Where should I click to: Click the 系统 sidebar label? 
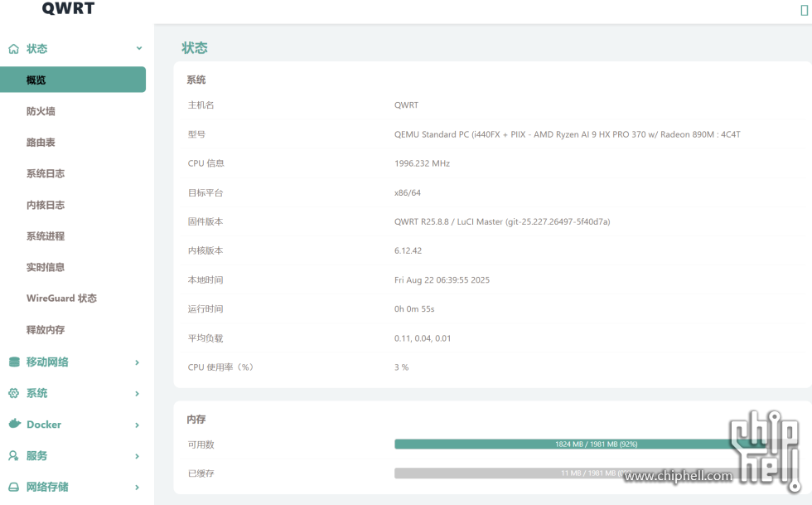36,393
